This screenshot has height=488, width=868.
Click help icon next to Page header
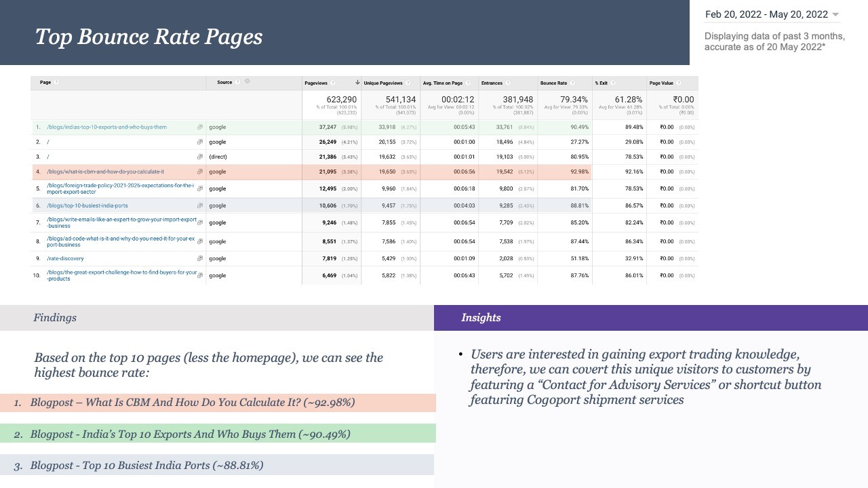pyautogui.click(x=56, y=83)
